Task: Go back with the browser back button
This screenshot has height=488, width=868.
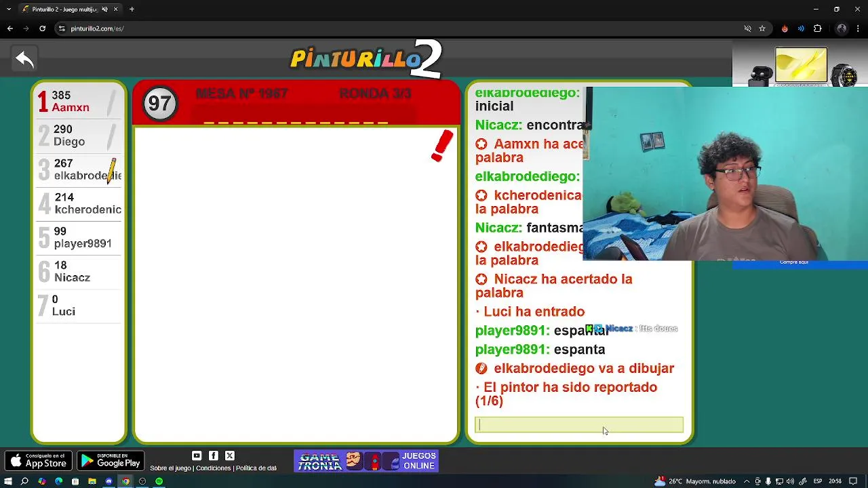Action: [9, 28]
